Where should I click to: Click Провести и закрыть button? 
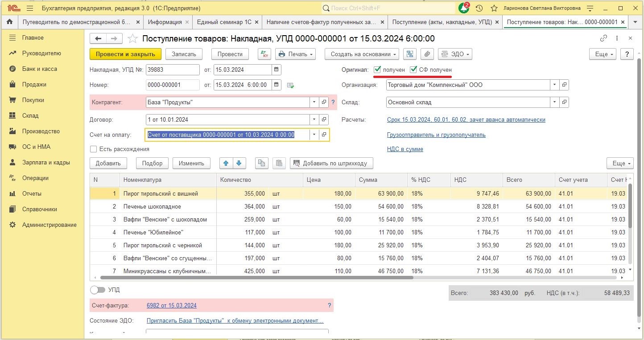click(125, 54)
